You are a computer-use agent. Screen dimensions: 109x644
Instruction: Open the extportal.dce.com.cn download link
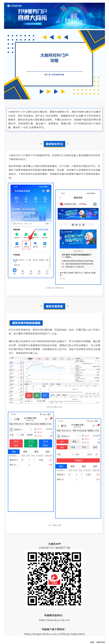[x=54, y=634]
